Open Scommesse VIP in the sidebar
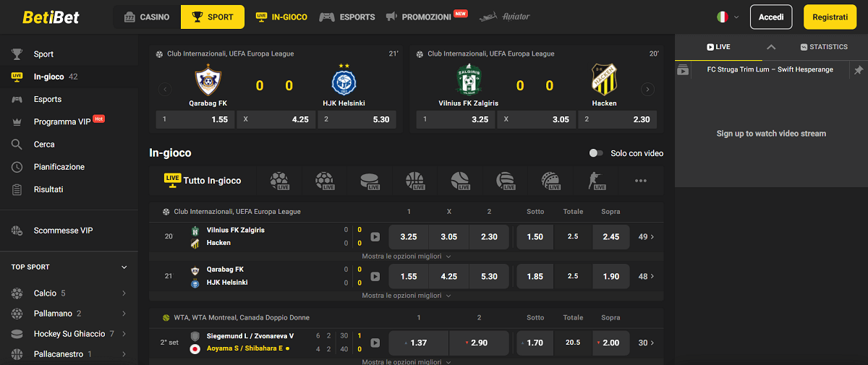The image size is (868, 365). (x=69, y=231)
